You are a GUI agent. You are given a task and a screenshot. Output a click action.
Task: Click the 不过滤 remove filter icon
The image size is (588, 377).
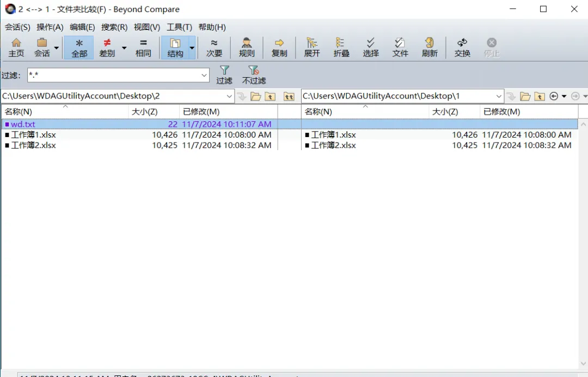coord(254,75)
